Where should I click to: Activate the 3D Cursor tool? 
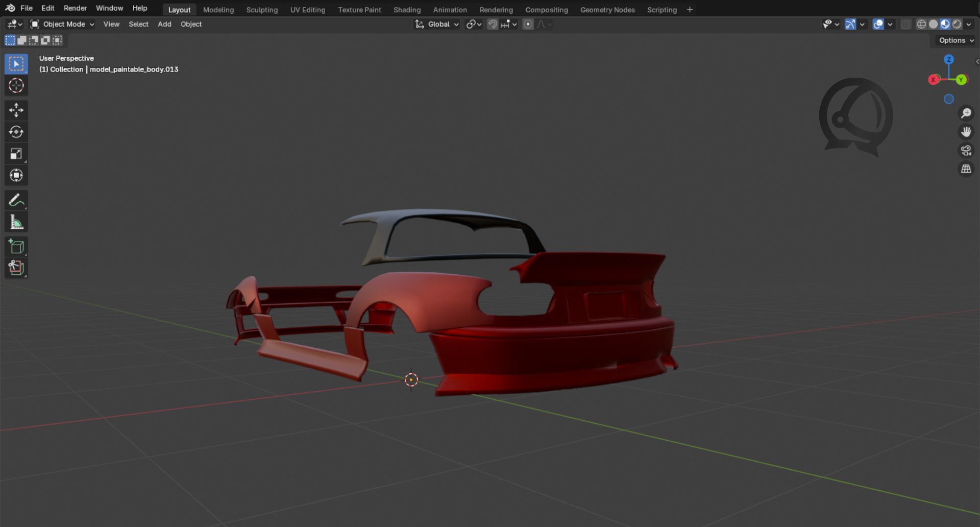click(16, 86)
